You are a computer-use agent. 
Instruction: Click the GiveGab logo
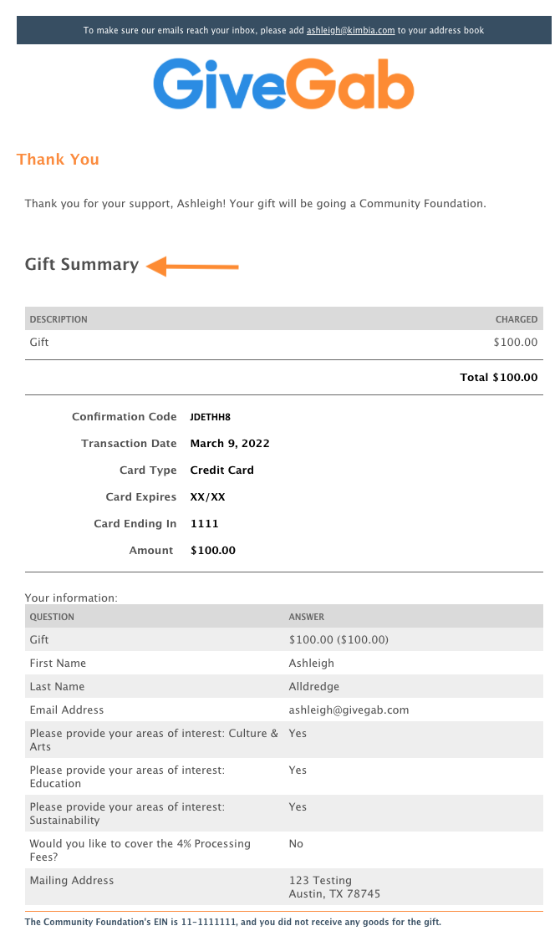coord(283,84)
